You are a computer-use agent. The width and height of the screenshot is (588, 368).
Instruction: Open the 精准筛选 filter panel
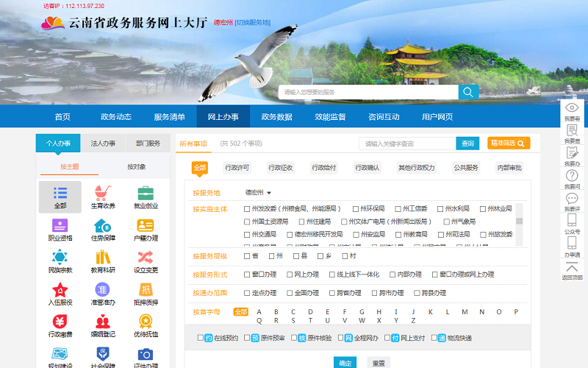point(509,143)
